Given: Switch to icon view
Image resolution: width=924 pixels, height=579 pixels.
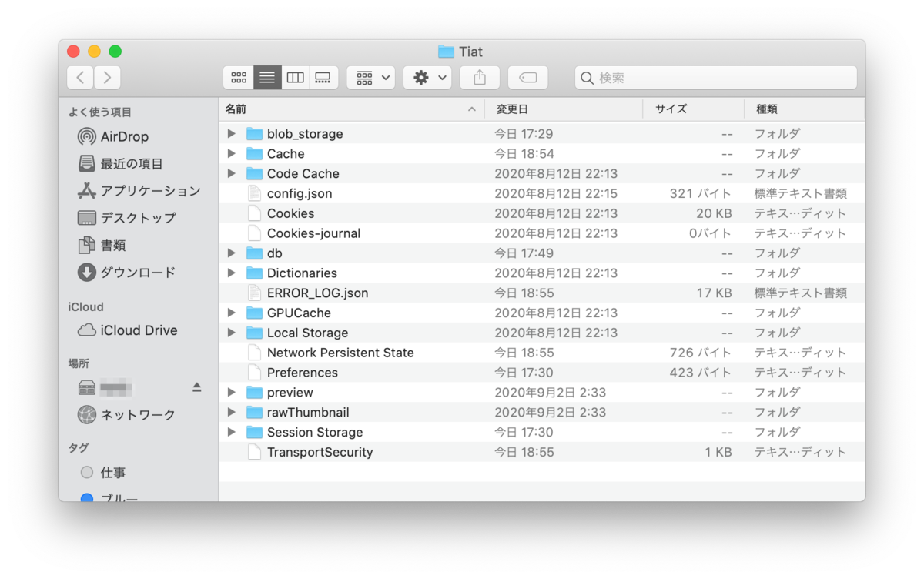Looking at the screenshot, I should point(239,77).
